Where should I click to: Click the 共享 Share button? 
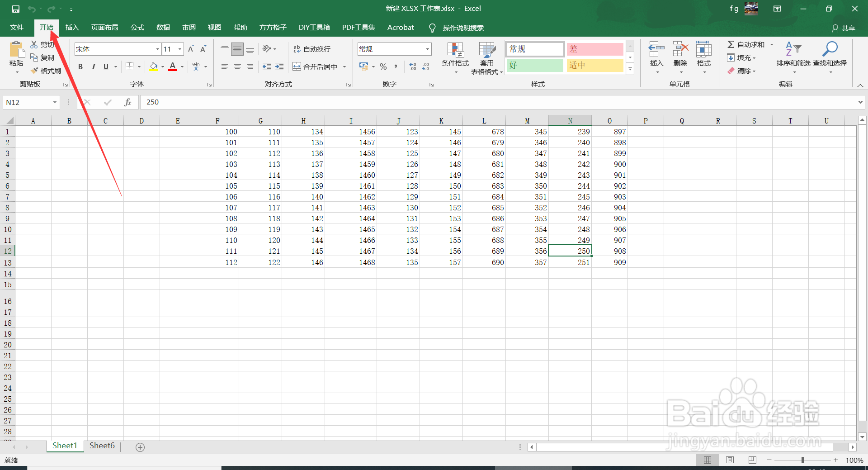(x=844, y=28)
